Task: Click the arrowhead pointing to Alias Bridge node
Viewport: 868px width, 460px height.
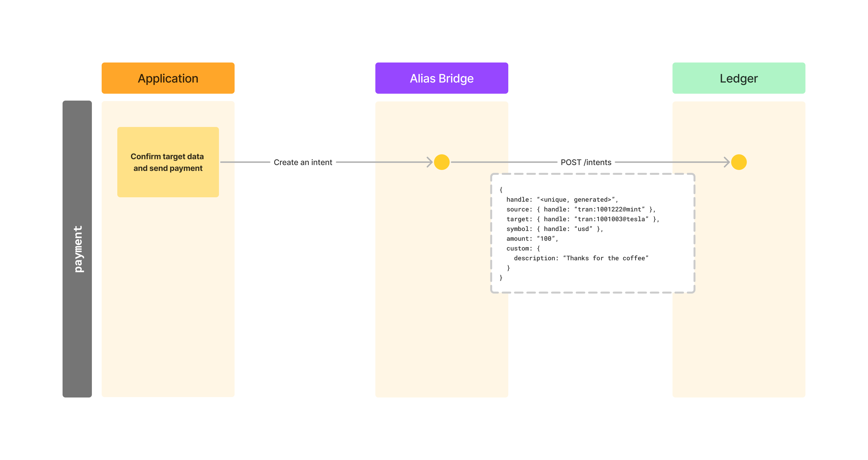Action: tap(430, 162)
